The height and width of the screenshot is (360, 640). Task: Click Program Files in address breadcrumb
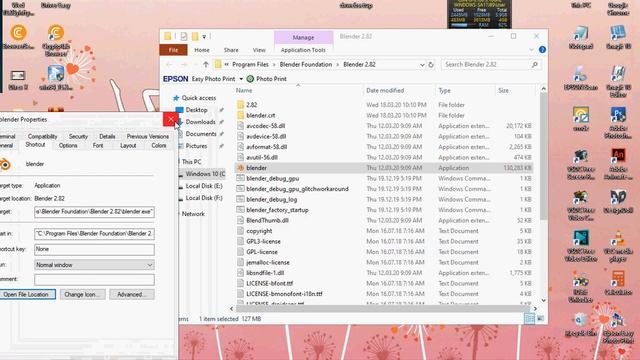coord(250,64)
